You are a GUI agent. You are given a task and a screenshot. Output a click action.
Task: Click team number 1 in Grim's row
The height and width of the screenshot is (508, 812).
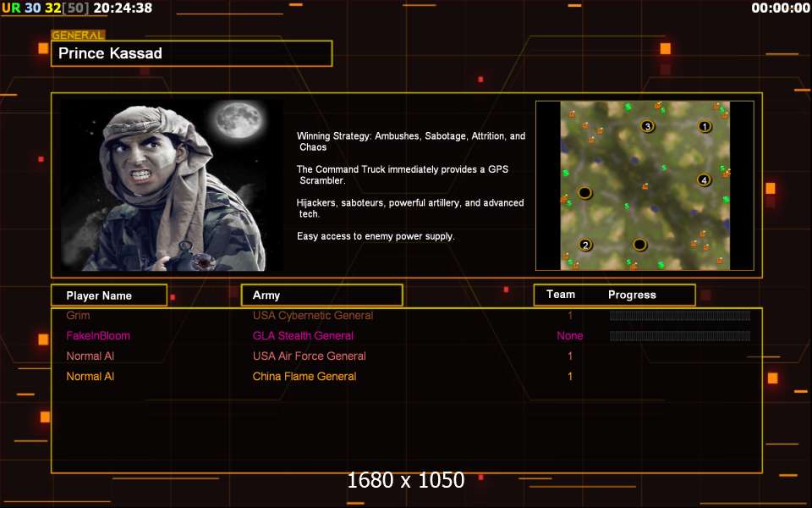(570, 315)
